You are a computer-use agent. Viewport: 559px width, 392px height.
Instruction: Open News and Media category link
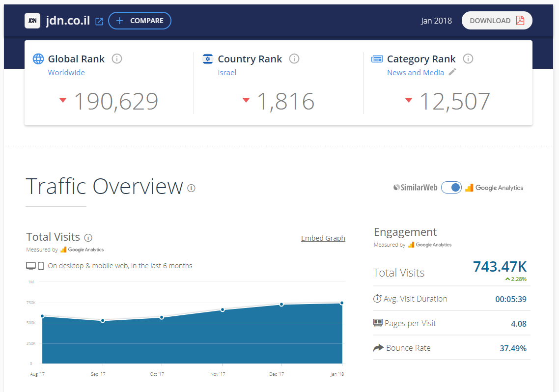pyautogui.click(x=415, y=73)
